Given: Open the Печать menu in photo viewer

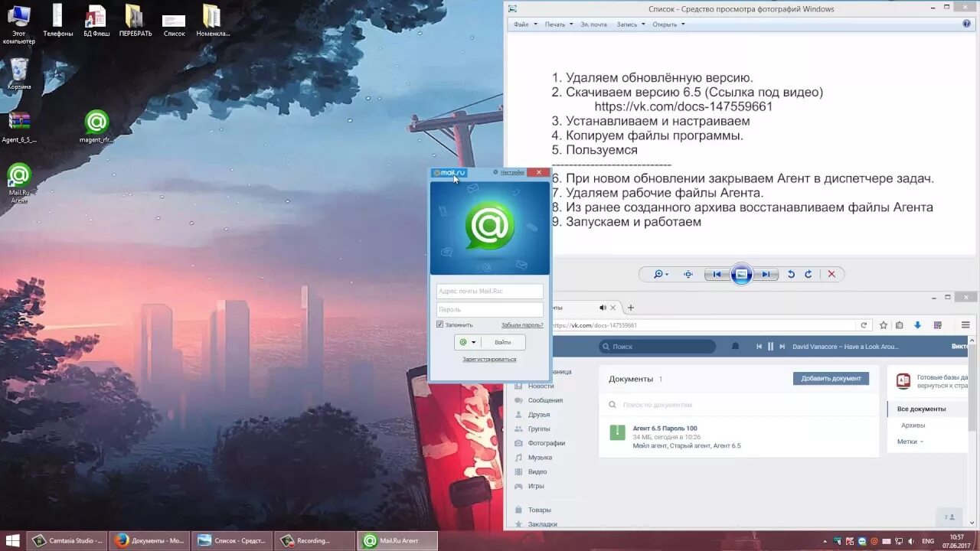Looking at the screenshot, I should point(558,24).
